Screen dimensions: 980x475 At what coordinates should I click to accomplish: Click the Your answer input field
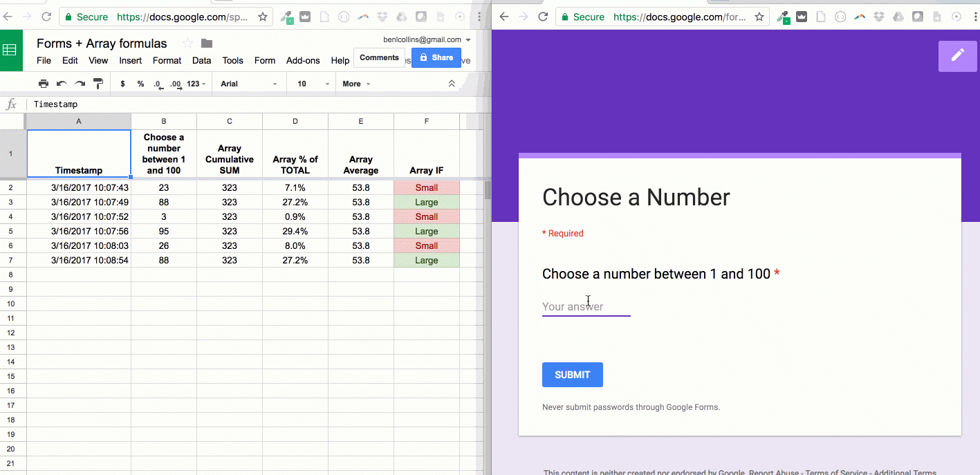[586, 306]
